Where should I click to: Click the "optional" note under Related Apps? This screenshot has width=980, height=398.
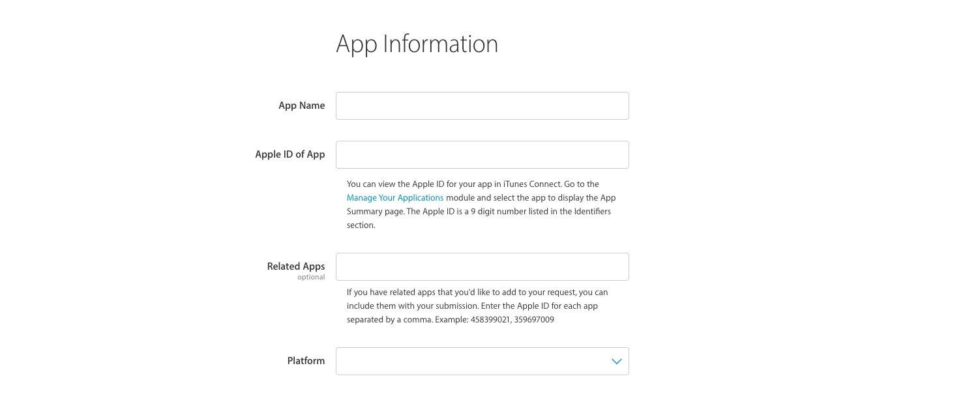(311, 277)
